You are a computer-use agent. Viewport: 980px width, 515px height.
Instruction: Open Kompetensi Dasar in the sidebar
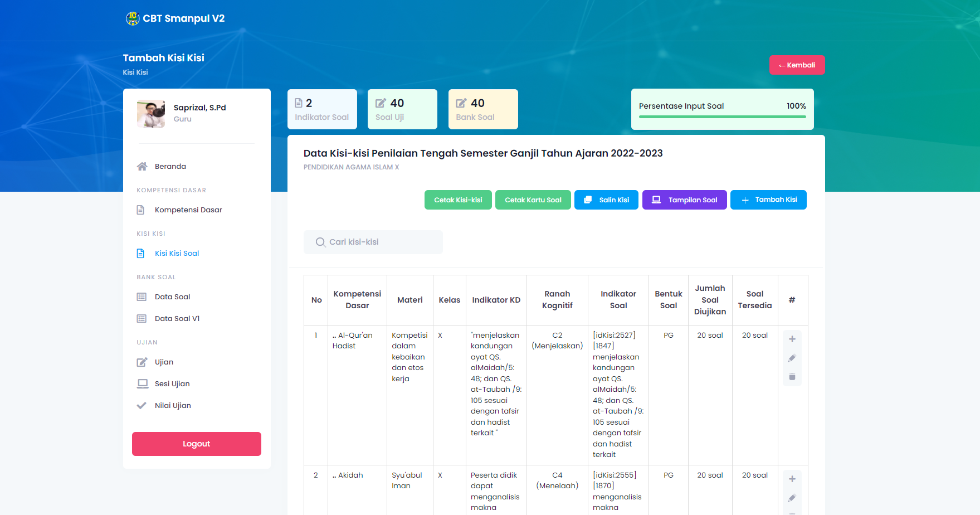coord(188,210)
